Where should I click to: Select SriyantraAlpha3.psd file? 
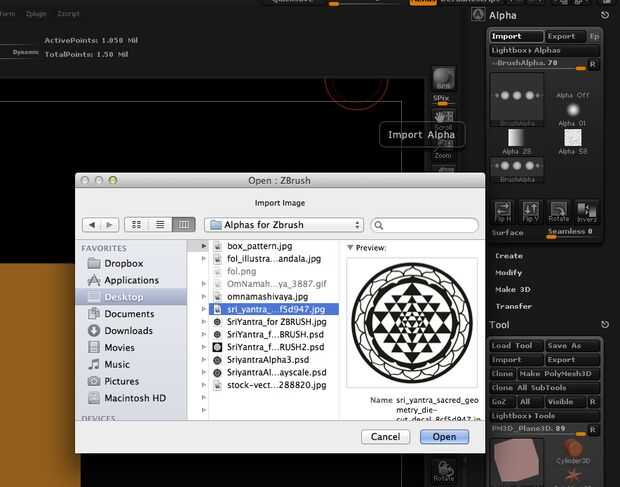(x=274, y=360)
